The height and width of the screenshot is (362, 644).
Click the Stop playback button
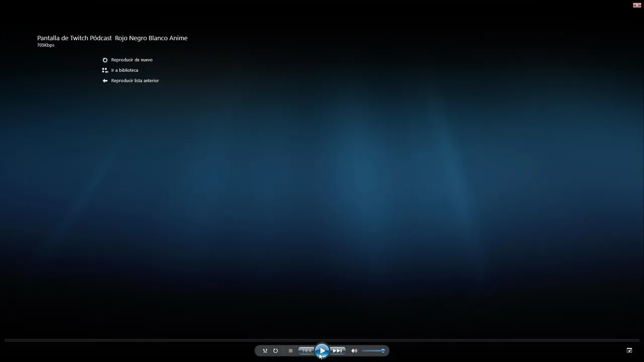[290, 351]
